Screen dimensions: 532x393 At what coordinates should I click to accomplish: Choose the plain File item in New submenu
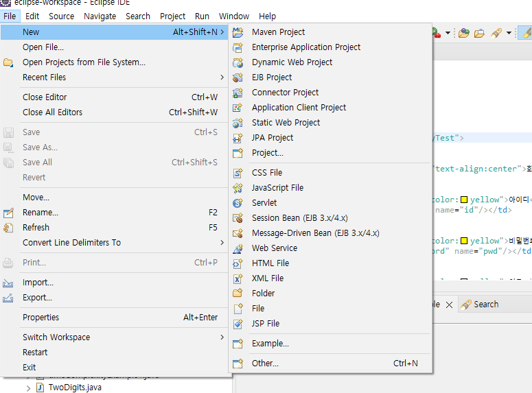point(330,309)
